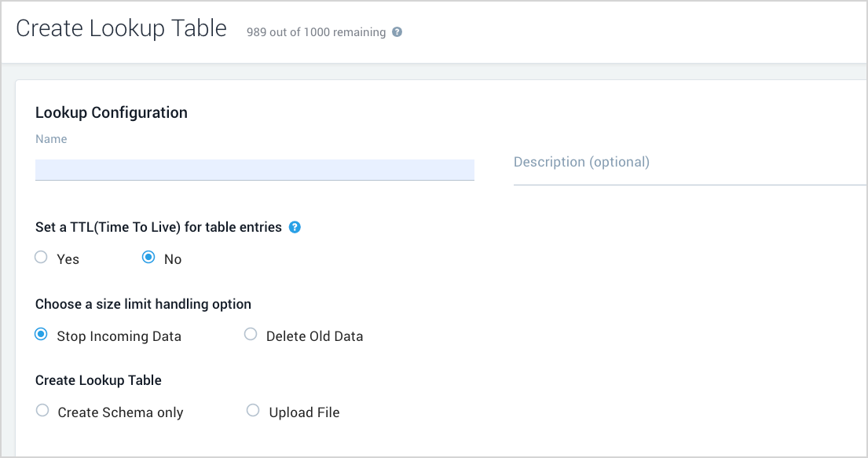Choose the Stop Incoming Data option
This screenshot has width=868, height=458.
coord(40,334)
